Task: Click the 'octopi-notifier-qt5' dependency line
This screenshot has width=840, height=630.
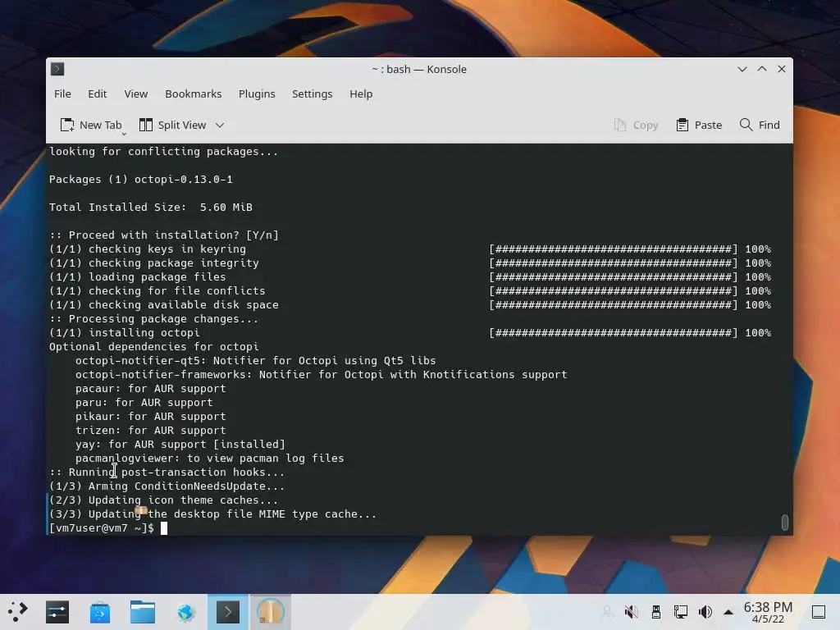Action: click(x=256, y=361)
